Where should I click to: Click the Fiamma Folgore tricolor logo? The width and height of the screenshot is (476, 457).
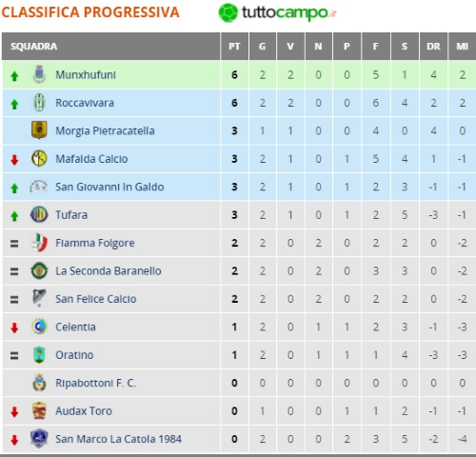coord(39,243)
